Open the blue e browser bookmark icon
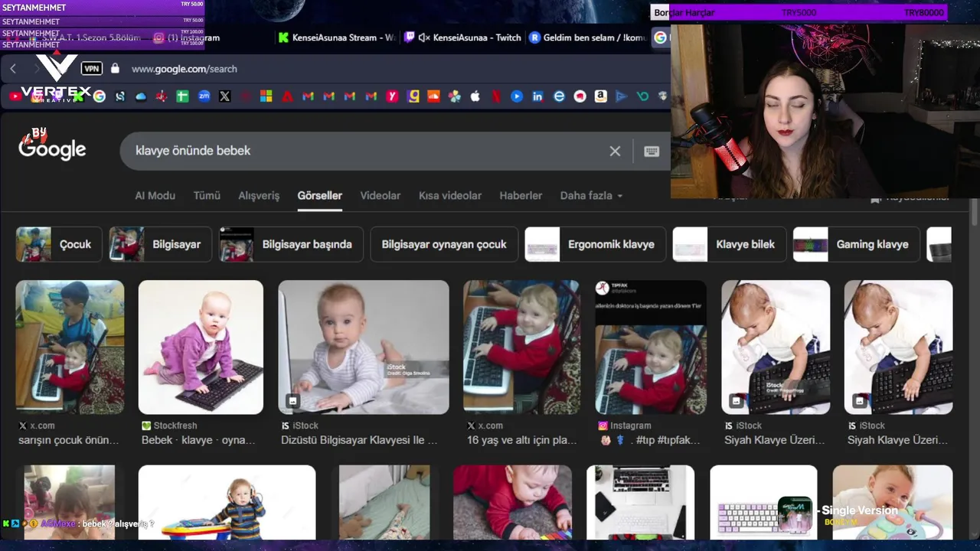 point(559,96)
